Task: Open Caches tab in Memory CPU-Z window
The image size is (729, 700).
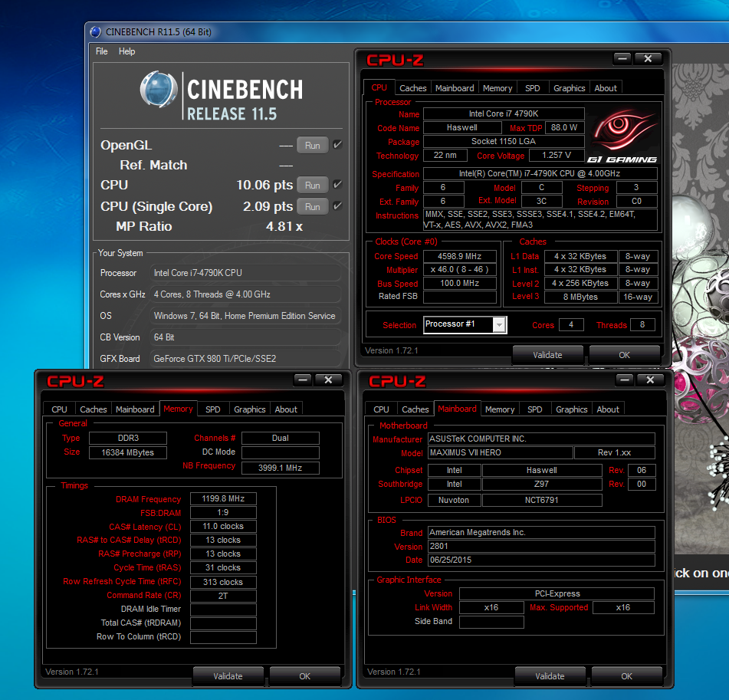Action: 94,409
